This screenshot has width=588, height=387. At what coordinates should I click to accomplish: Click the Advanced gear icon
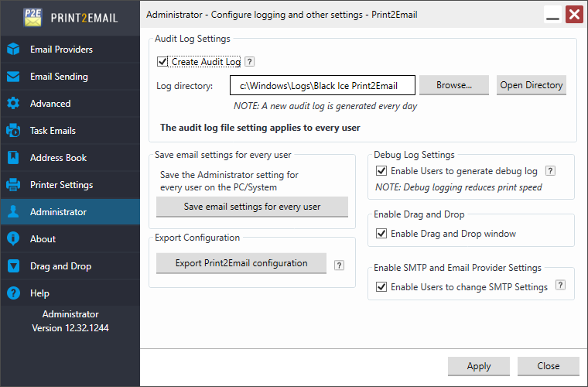click(13, 104)
